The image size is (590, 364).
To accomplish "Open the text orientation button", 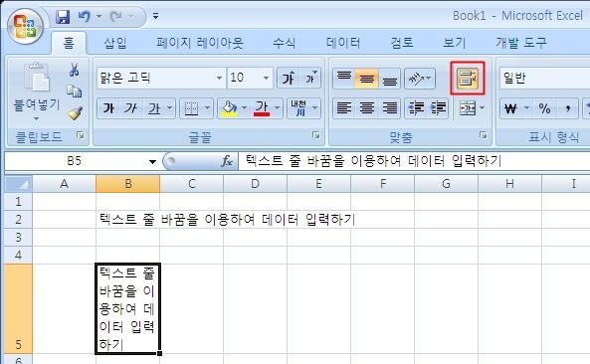I will (x=420, y=78).
